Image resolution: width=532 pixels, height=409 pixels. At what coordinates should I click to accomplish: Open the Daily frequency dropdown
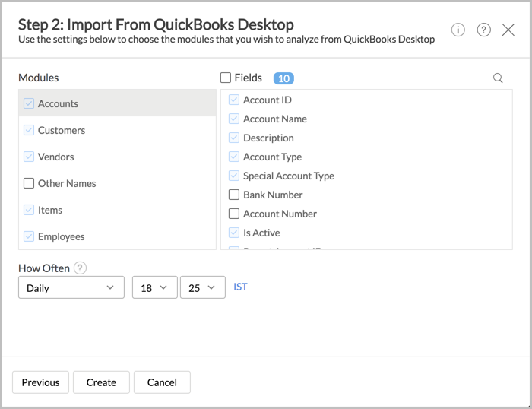[71, 287]
